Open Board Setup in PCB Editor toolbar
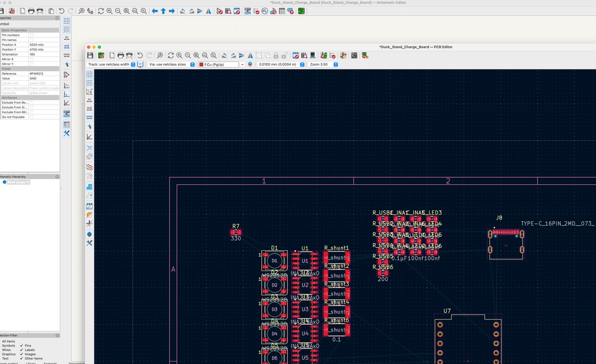The image size is (596, 364). tap(101, 55)
